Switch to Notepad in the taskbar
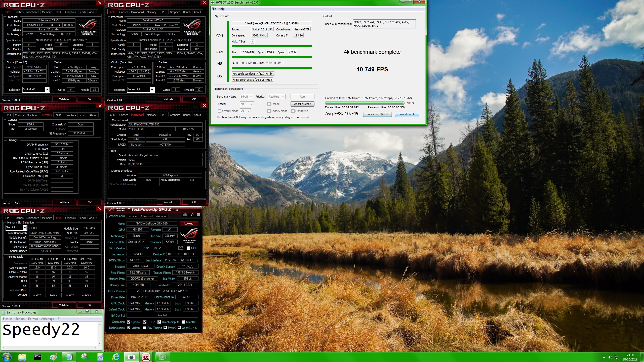Image resolution: width=644 pixels, height=362 pixels. click(69, 357)
